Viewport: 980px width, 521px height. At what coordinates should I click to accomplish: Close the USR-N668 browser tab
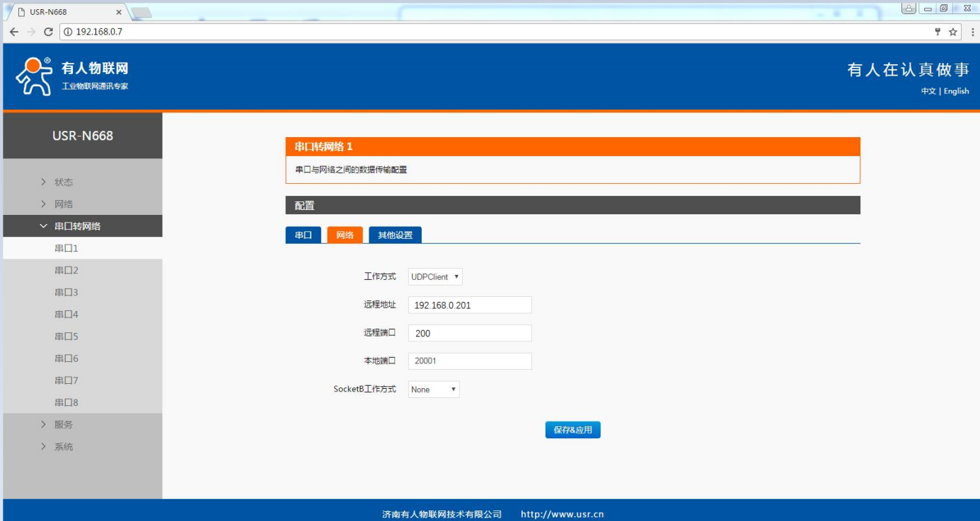118,12
